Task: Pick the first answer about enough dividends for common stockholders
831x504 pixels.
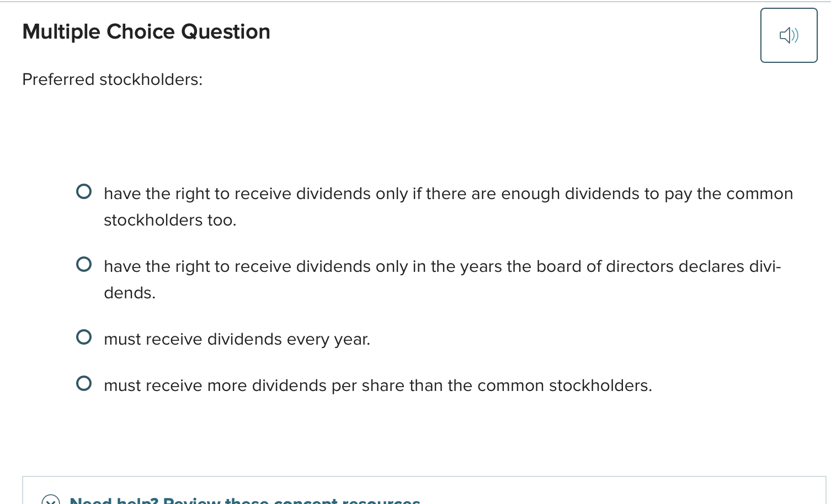Action: 84,191
